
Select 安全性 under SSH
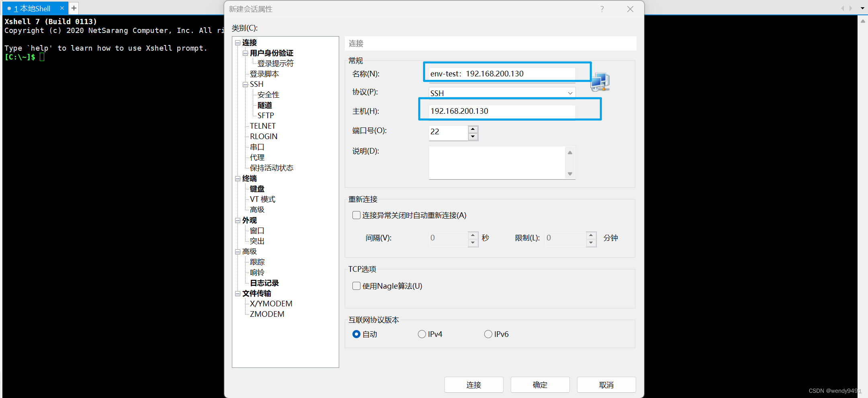(268, 95)
